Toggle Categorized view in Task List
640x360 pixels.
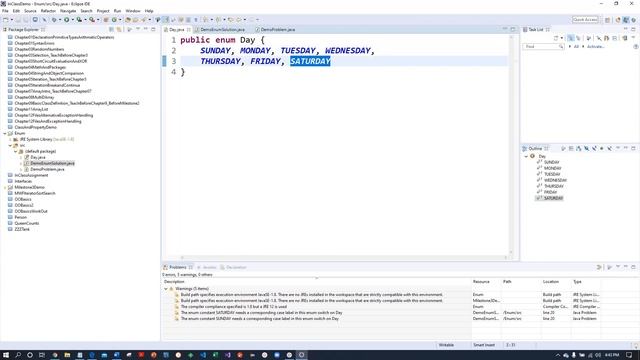(x=571, y=38)
